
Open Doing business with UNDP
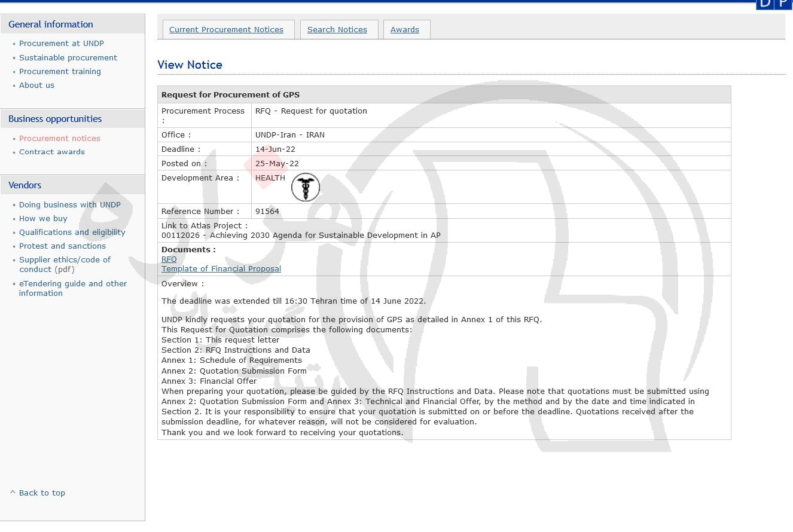click(70, 204)
